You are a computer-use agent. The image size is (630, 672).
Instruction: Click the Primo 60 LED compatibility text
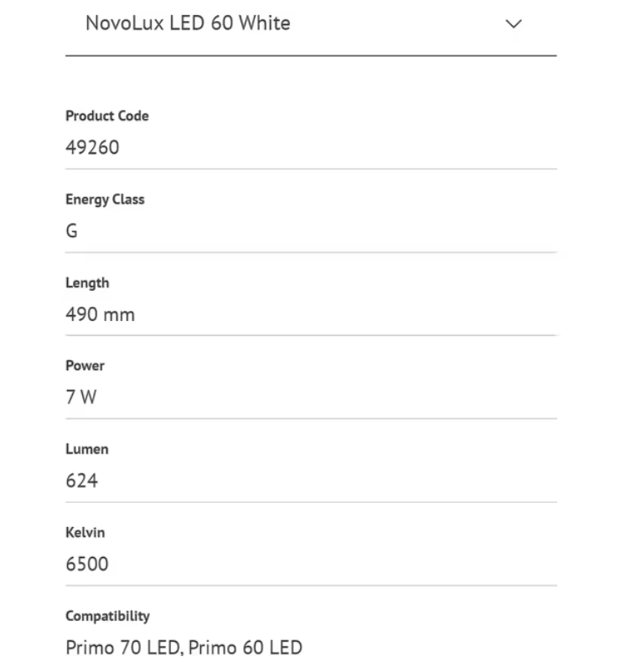(245, 648)
